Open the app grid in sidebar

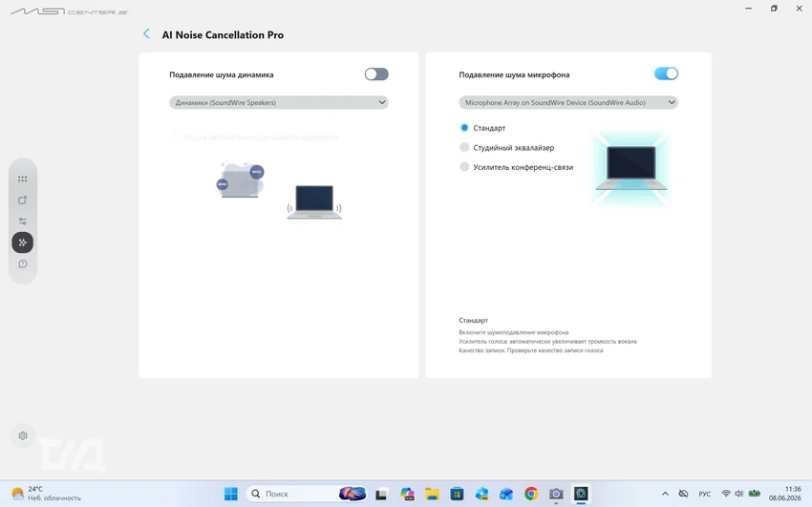tap(22, 179)
